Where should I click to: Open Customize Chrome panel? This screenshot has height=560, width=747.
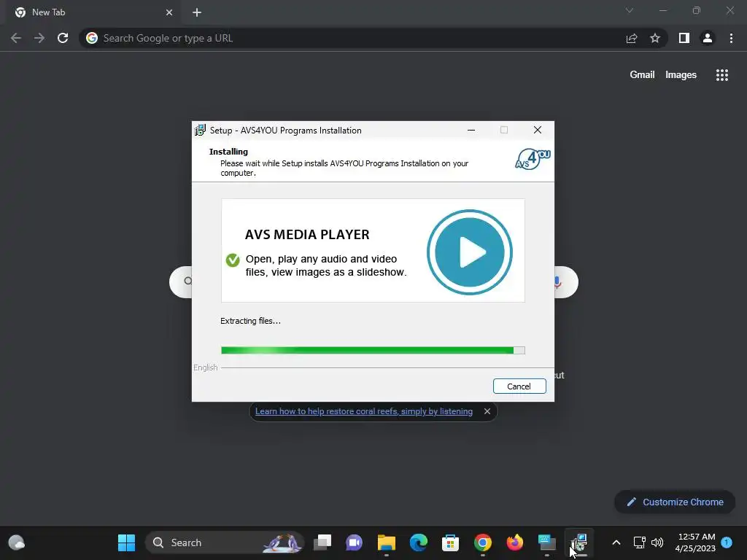coord(675,502)
